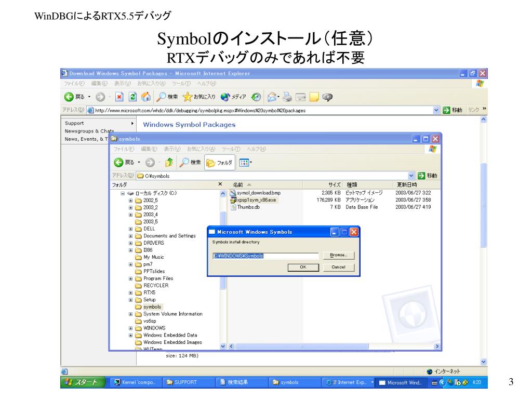The height and width of the screenshot is (399, 532).
Task: Collapse Local Disk (C:) tree node
Action: (x=123, y=193)
